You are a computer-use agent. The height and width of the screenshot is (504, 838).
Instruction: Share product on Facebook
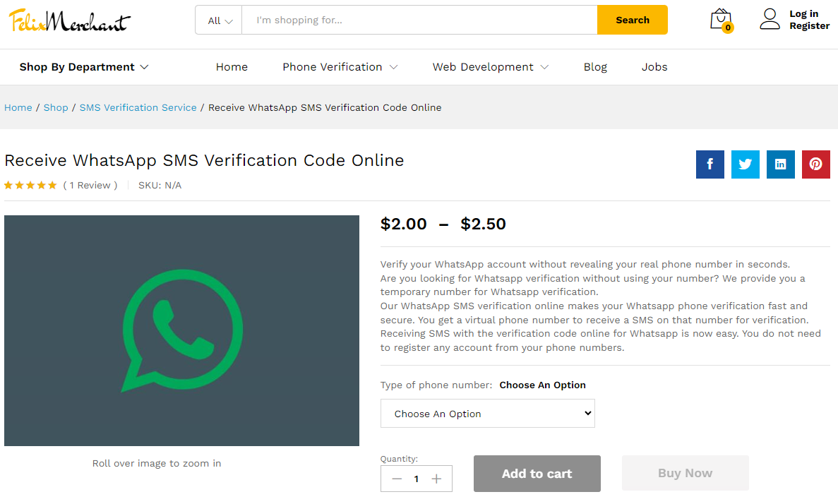pyautogui.click(x=710, y=164)
